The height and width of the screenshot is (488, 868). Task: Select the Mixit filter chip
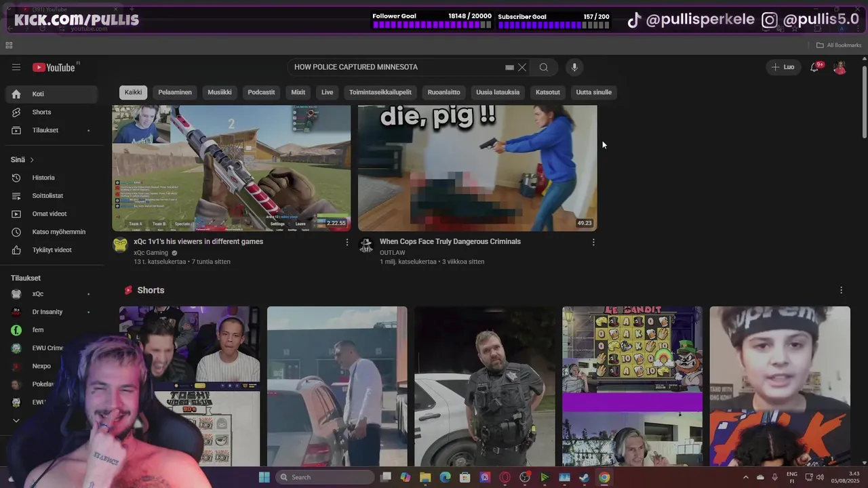point(298,92)
